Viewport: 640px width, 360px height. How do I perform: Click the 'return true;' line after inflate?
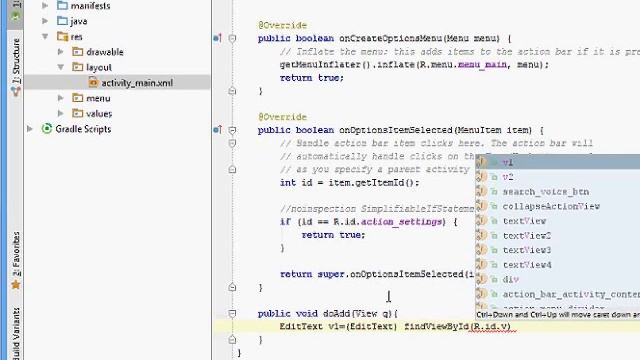pos(312,78)
